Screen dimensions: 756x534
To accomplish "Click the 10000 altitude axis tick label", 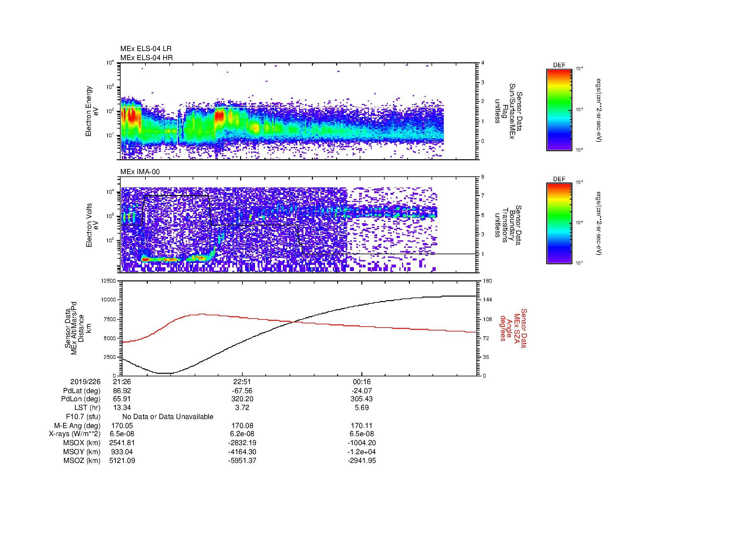I will [109, 300].
